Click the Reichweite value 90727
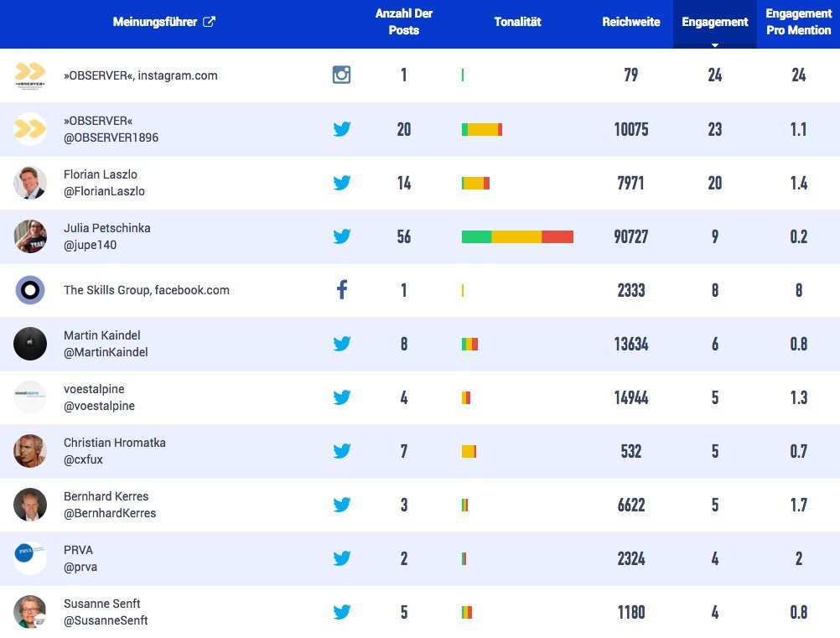Image resolution: width=840 pixels, height=638 pixels. (631, 236)
